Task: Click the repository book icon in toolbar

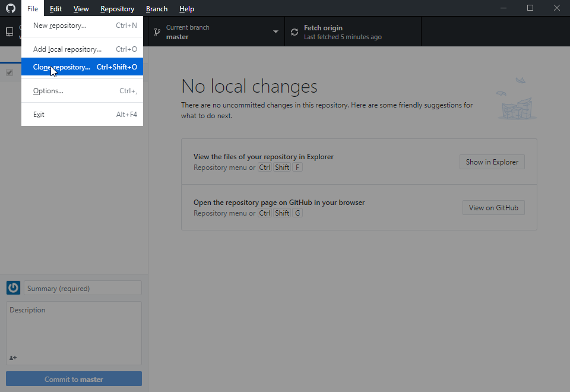Action: [x=10, y=31]
